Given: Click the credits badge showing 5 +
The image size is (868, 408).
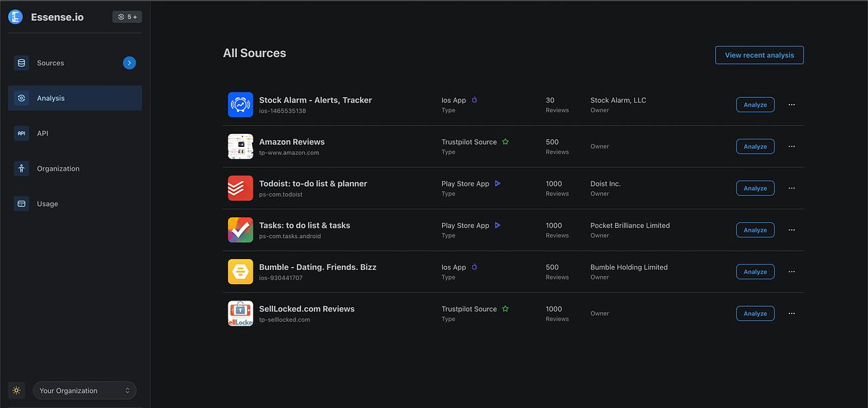Looking at the screenshot, I should tap(127, 17).
